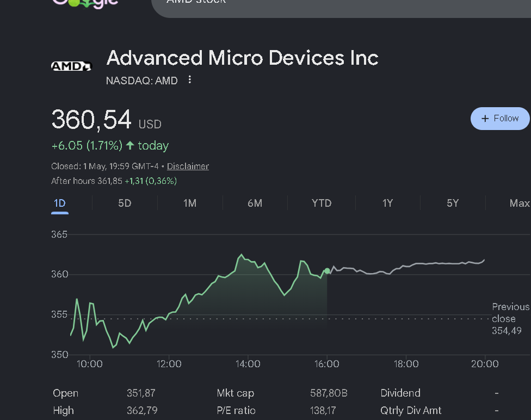
Task: Click the AMD company logo
Action: click(x=71, y=66)
